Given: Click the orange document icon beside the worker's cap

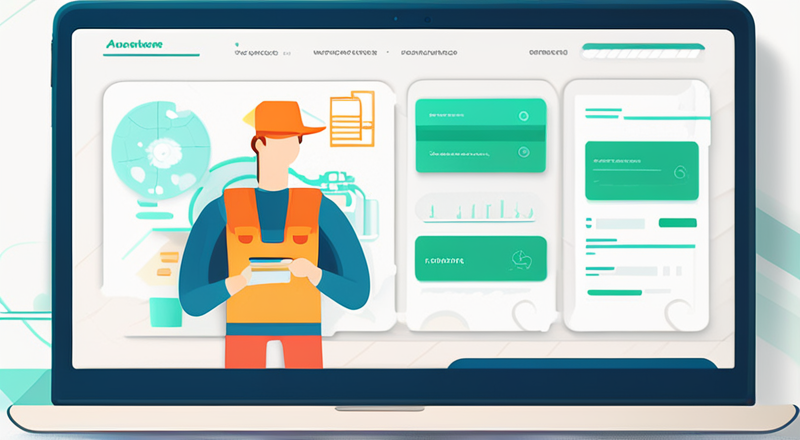Looking at the screenshot, I should [x=353, y=118].
